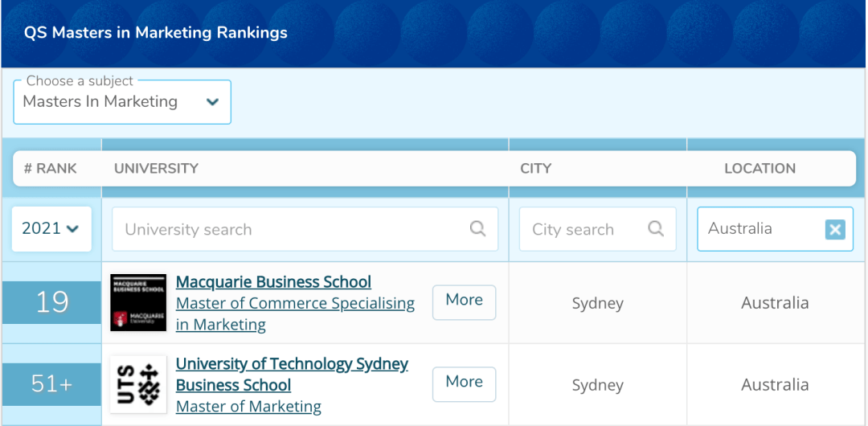Screen dimensions: 868x426
Task: Click rank 19 cell
Action: tap(51, 302)
